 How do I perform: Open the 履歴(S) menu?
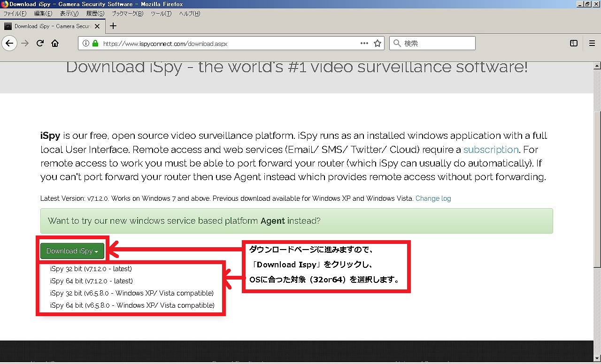click(x=95, y=14)
